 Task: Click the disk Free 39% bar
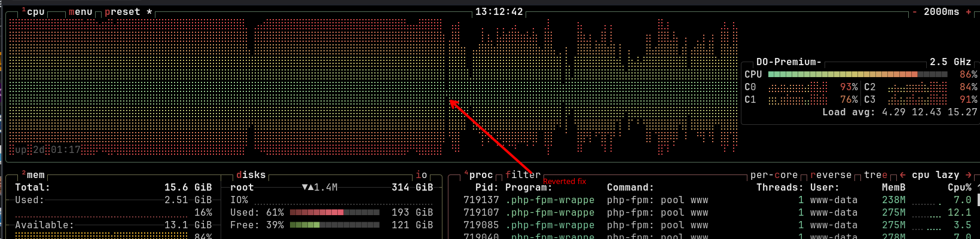coord(335,225)
